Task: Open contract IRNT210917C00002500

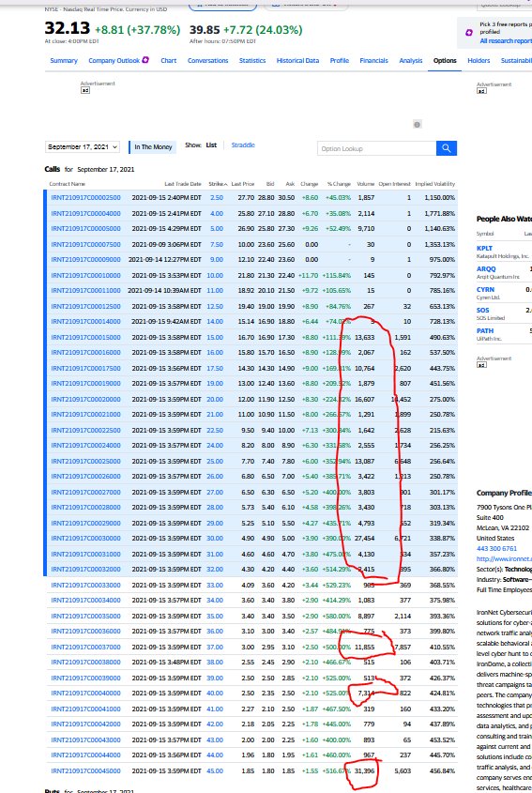Action: coord(86,198)
